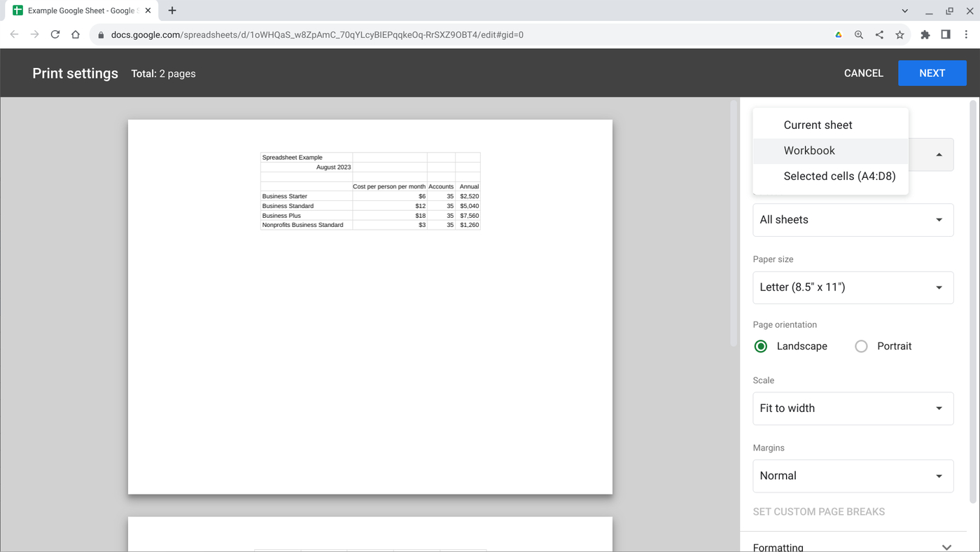The width and height of the screenshot is (980, 552).
Task: Open the share this page icon
Action: tap(879, 34)
